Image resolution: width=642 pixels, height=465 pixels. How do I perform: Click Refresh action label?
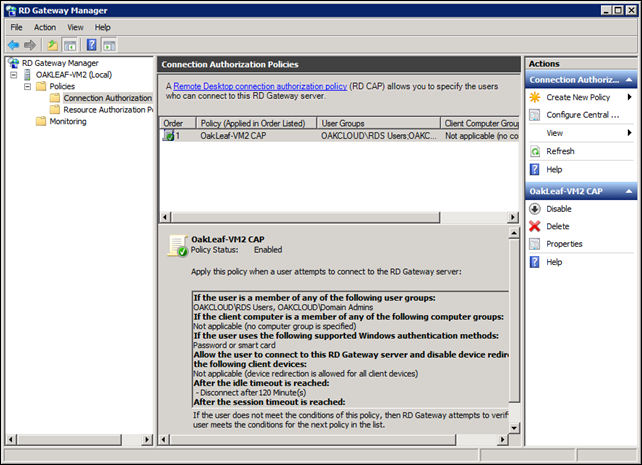560,151
